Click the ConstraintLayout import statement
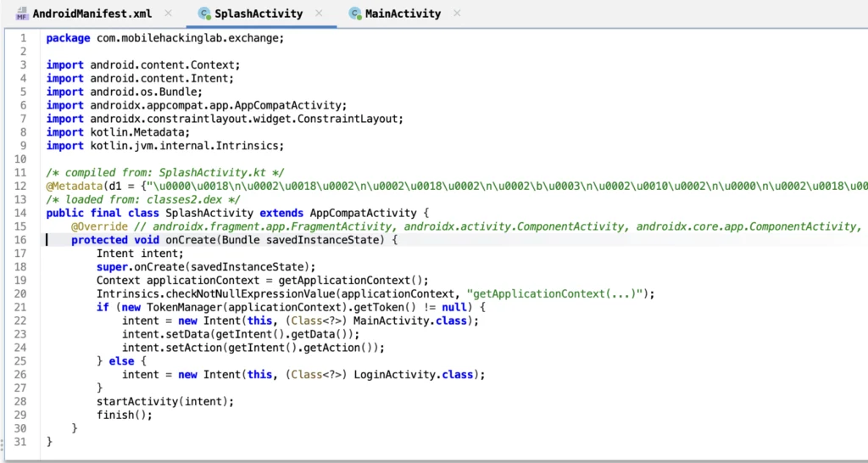This screenshot has width=868, height=463. 225,119
